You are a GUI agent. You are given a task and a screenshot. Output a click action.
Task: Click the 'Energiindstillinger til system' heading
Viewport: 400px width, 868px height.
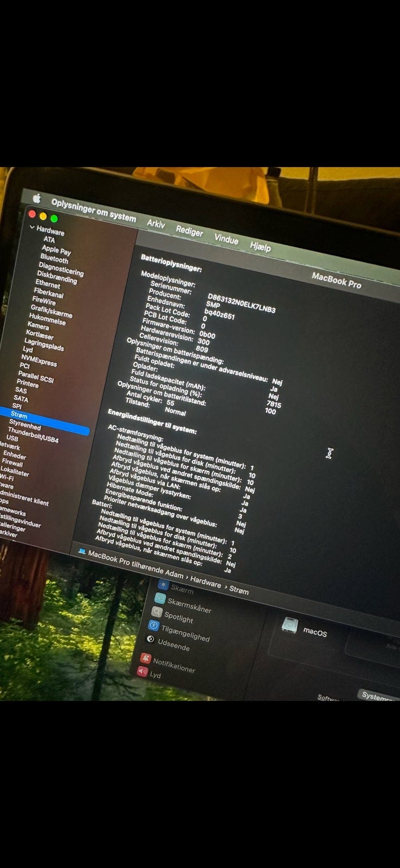pos(152,422)
